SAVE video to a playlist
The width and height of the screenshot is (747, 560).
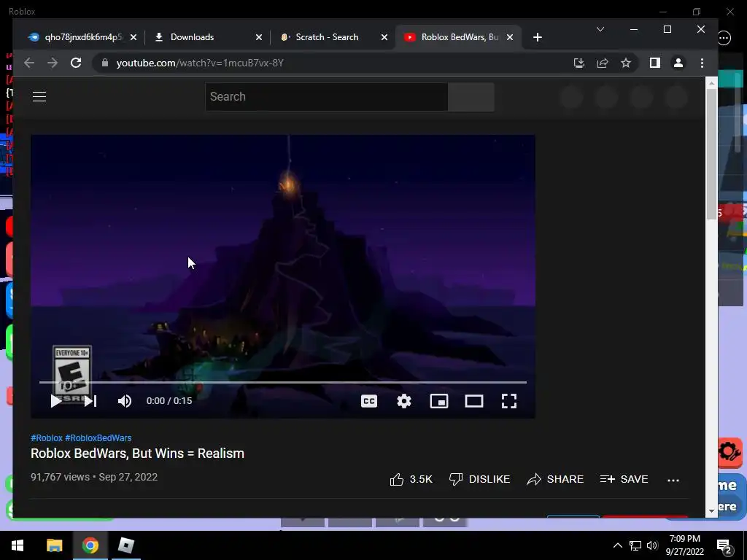coord(624,479)
